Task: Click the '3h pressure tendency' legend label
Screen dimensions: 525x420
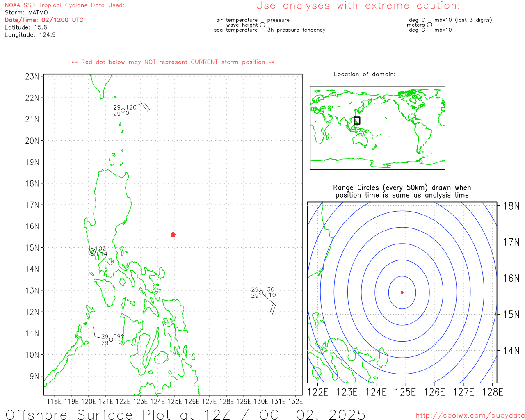Action: coord(296,30)
